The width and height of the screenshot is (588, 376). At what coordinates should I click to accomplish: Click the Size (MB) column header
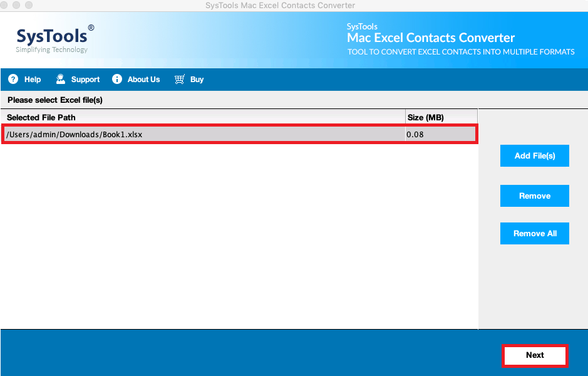(x=426, y=117)
